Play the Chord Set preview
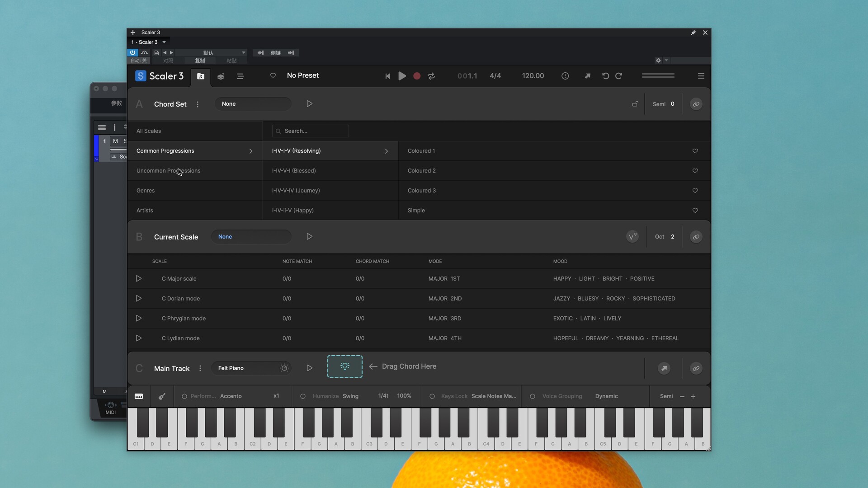The width and height of the screenshot is (868, 488). [309, 104]
